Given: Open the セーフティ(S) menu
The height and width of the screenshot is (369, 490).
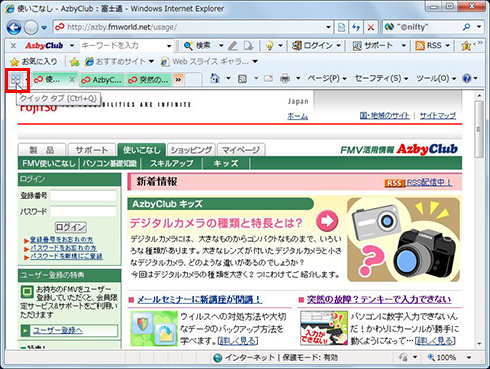Looking at the screenshot, I should [x=381, y=79].
